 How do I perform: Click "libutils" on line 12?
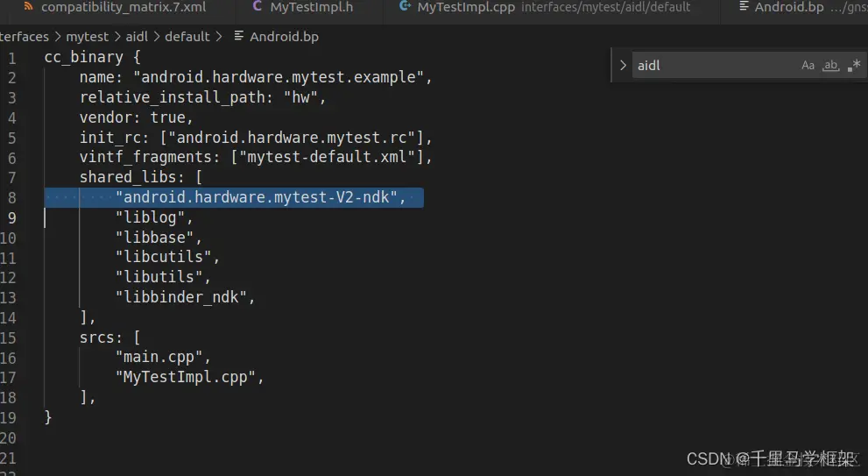(x=159, y=277)
